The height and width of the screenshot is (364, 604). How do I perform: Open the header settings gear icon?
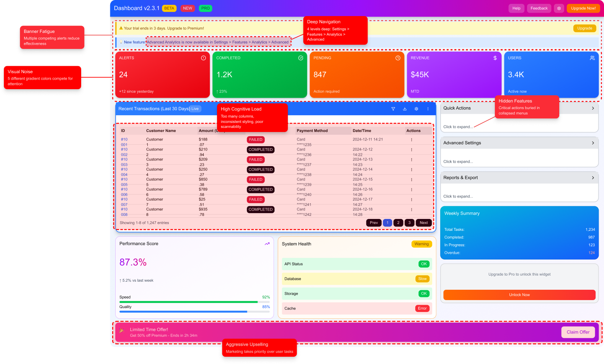[x=559, y=8]
